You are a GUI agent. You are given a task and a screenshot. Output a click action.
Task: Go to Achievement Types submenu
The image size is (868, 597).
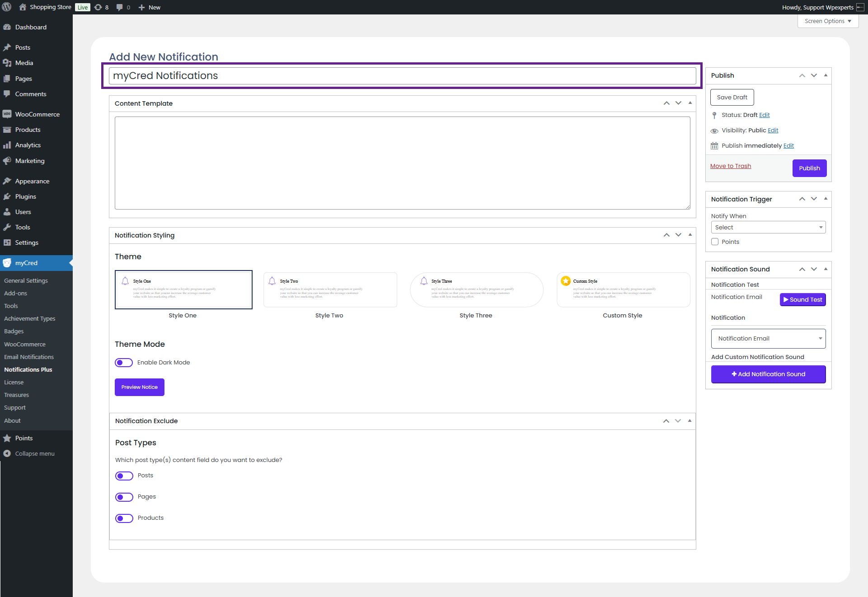30,318
